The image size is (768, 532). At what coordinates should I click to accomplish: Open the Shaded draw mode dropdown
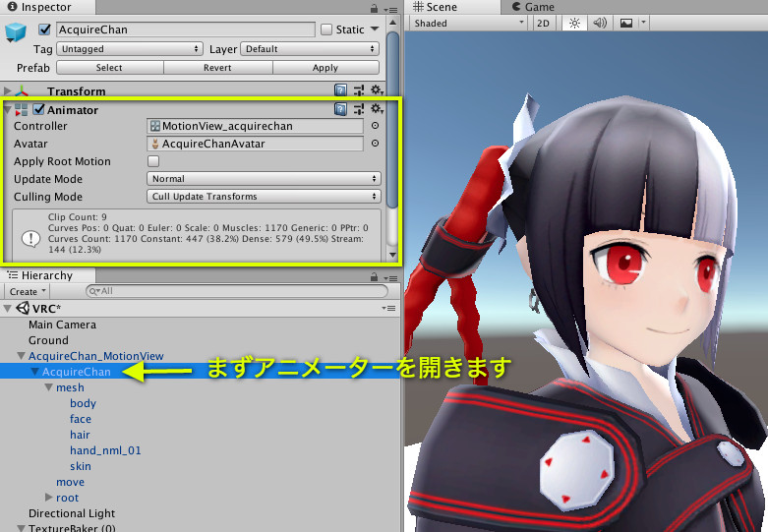[x=469, y=23]
